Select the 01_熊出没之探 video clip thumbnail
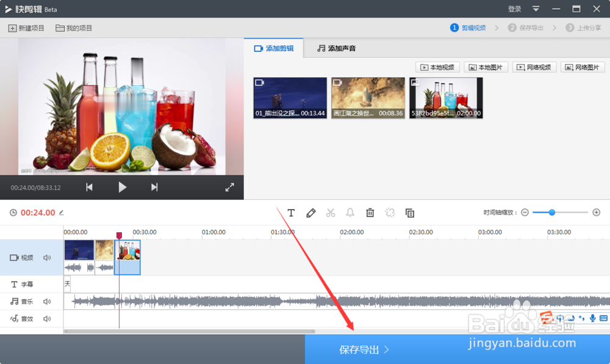This screenshot has width=610, height=364. 290,98
